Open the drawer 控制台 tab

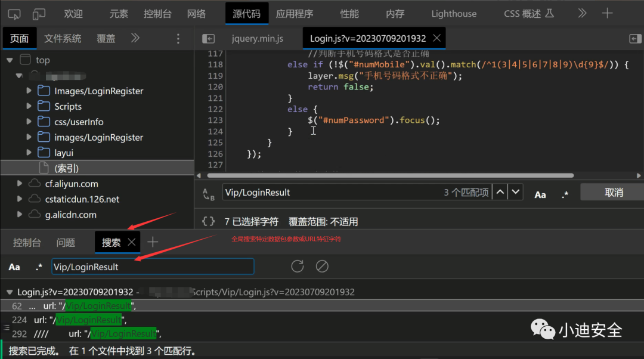coord(27,243)
